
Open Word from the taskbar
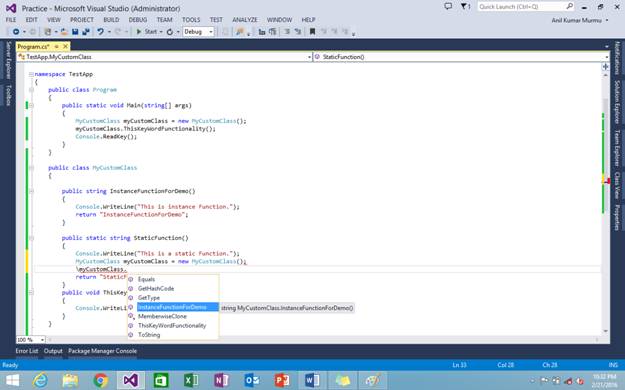pyautogui.click(x=312, y=380)
